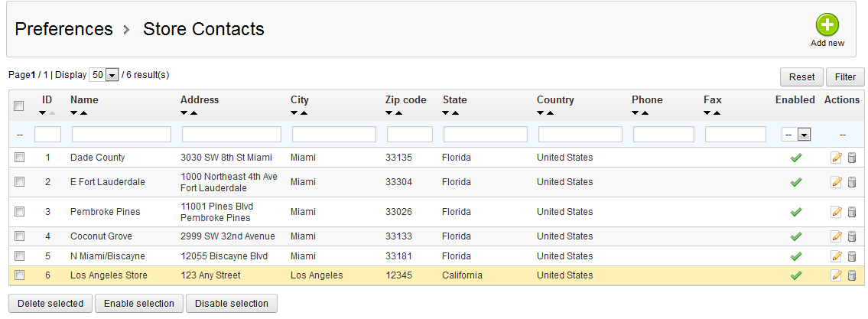
Task: Click Delete selected button
Action: pos(50,304)
